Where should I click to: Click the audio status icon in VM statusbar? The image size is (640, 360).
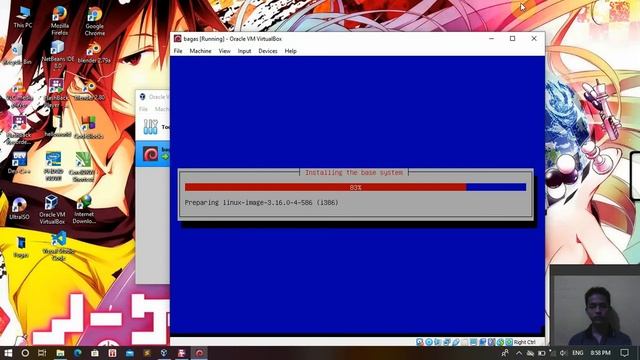[438, 342]
